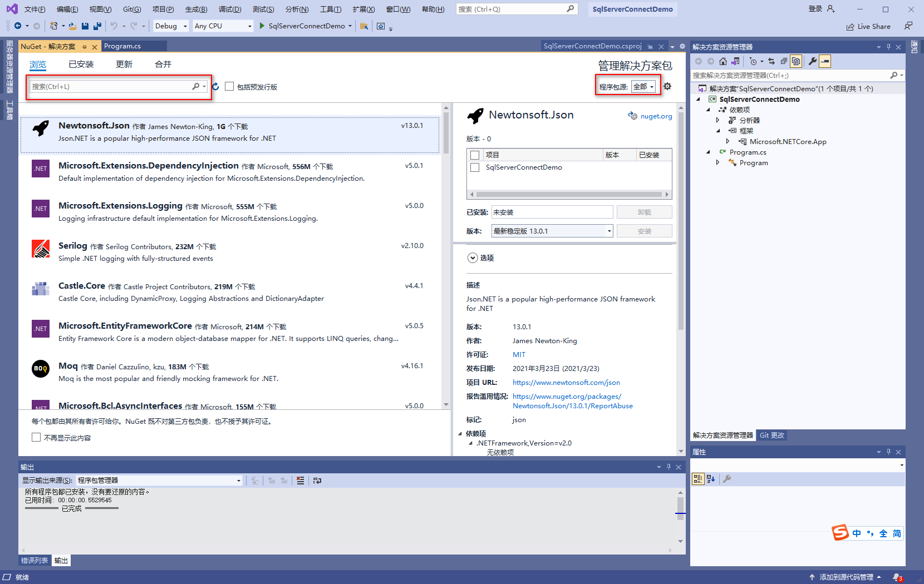Start debugging with the green run button

point(261,26)
